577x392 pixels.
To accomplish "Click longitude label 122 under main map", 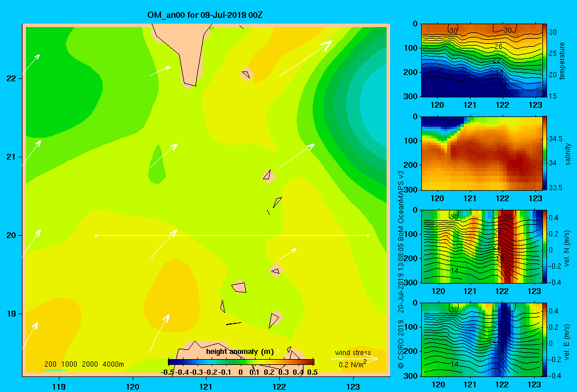I will 279,387.
